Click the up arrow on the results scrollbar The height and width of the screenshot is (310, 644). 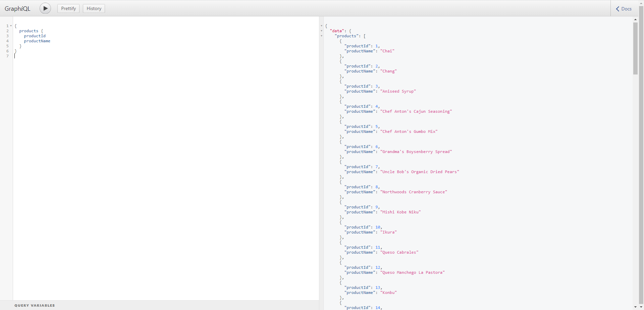[x=636, y=19]
